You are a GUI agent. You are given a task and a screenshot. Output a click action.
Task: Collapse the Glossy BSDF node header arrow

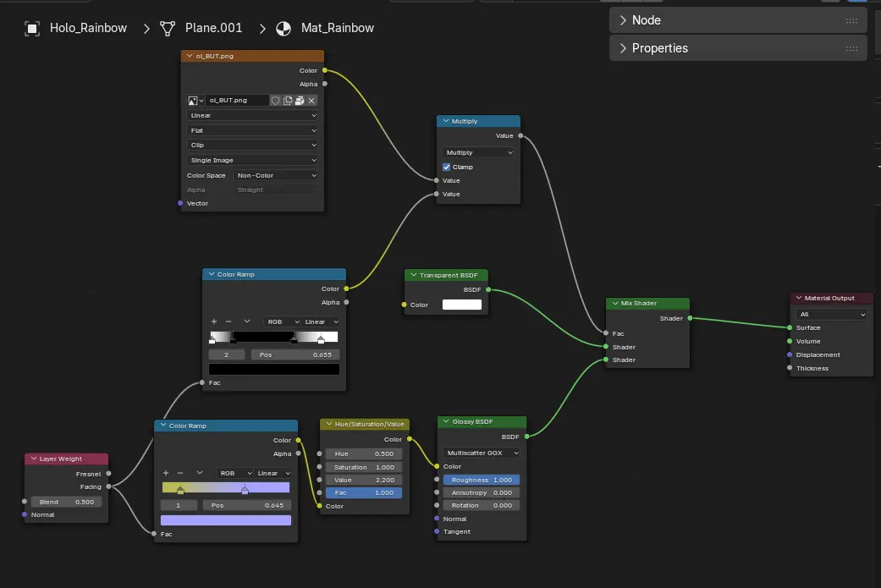pos(446,421)
